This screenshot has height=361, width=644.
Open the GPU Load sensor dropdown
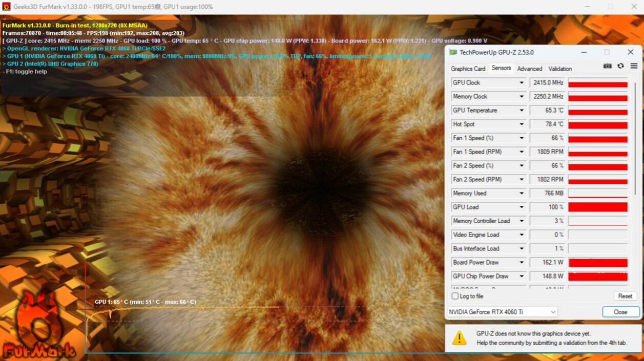pos(522,207)
